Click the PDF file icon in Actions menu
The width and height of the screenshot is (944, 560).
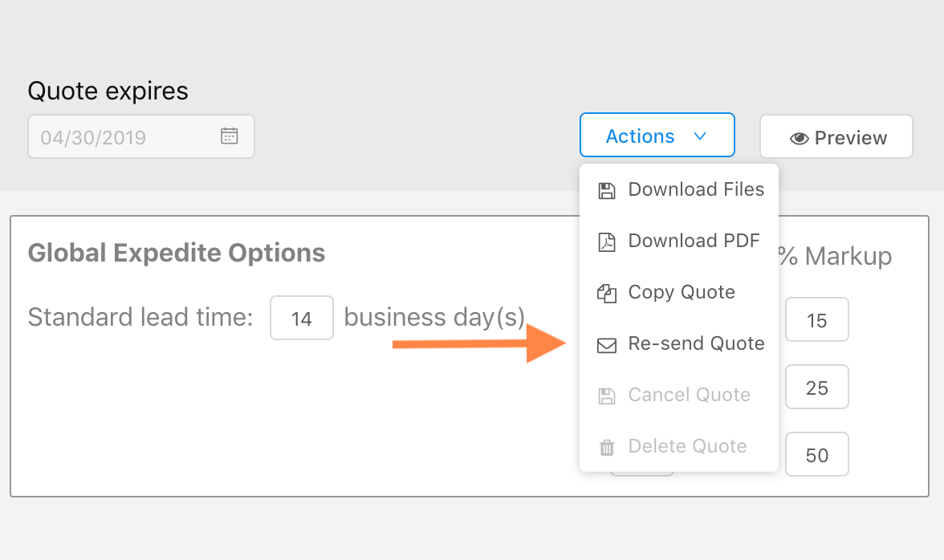click(607, 241)
